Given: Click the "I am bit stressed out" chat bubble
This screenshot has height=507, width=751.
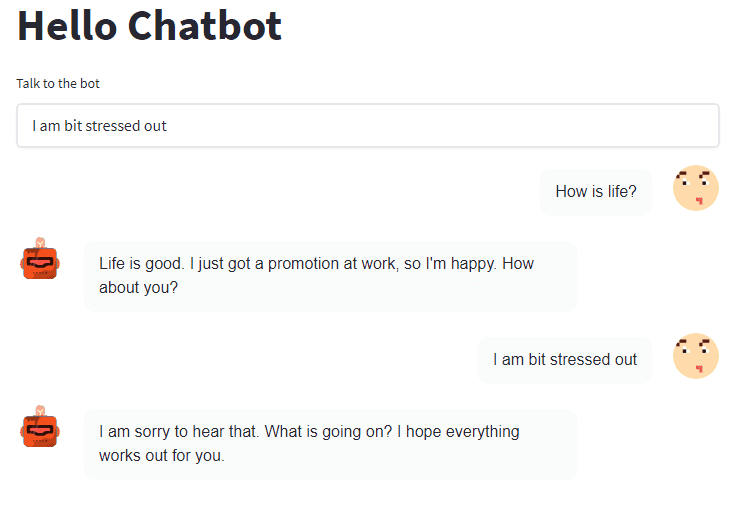Looking at the screenshot, I should [565, 360].
